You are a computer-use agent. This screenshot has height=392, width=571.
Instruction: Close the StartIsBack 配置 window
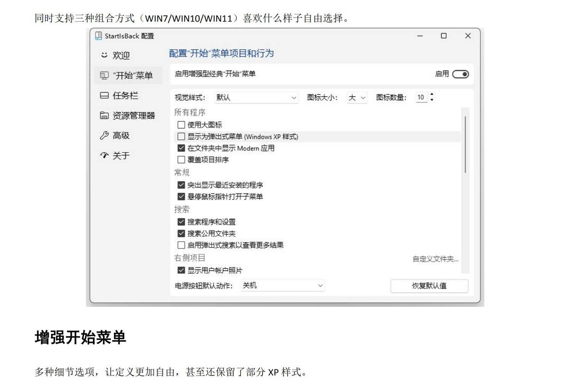click(x=468, y=36)
